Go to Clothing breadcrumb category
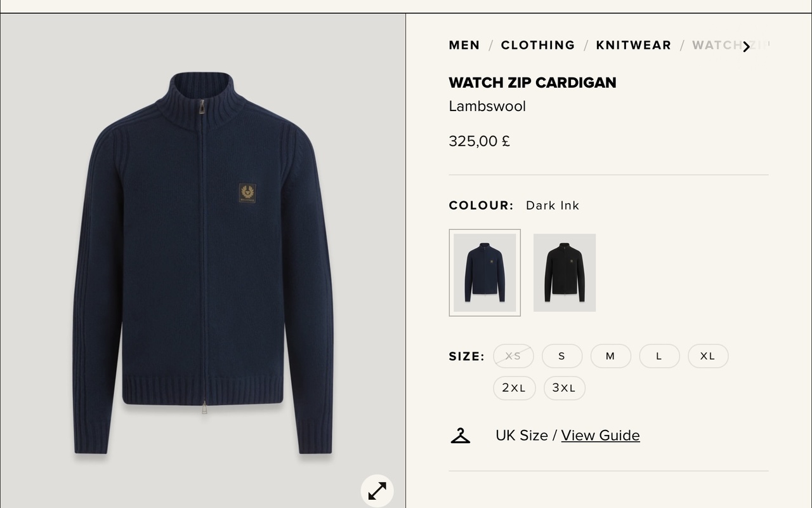This screenshot has width=812, height=508. 538,45
